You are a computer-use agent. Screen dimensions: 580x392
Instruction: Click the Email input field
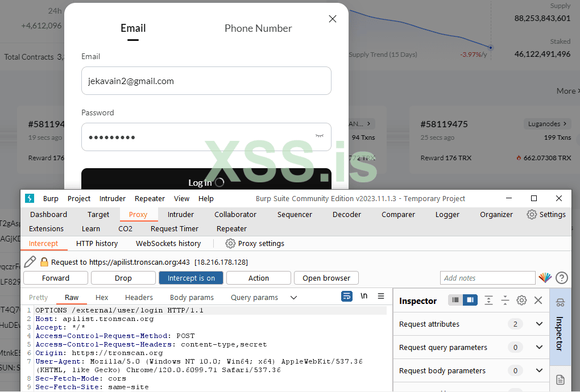(206, 81)
